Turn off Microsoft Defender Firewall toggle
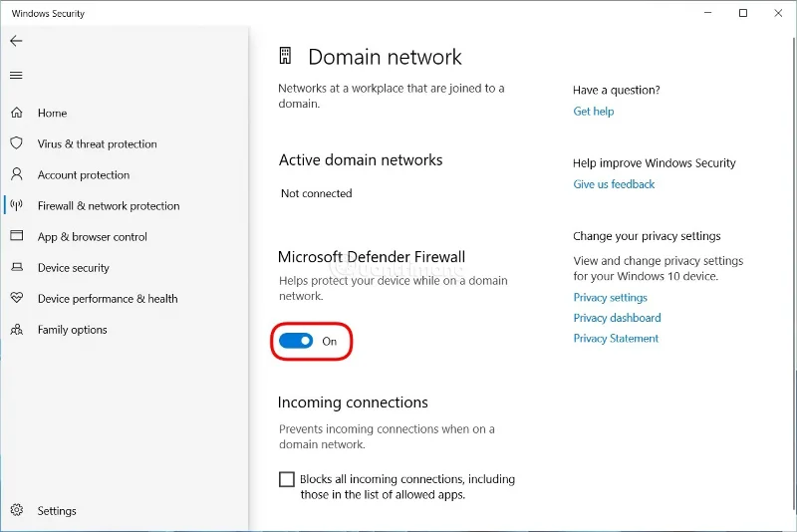Screen dimensions: 797x532 (x=296, y=341)
